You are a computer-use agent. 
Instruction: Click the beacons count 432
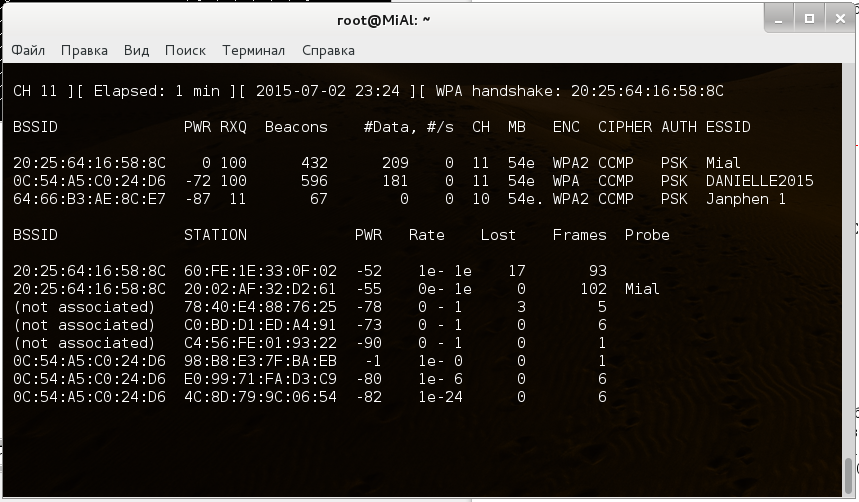pyautogui.click(x=314, y=163)
